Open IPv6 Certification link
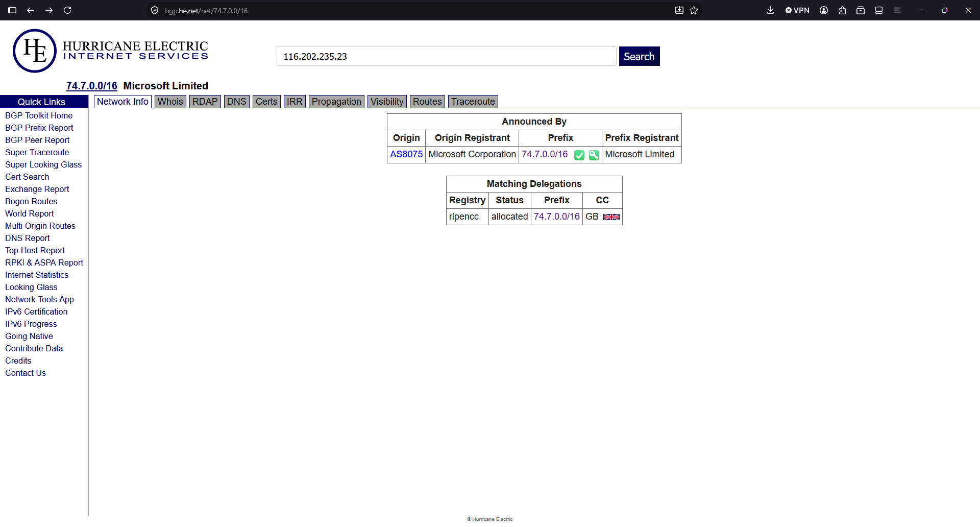Screen dimensions: 980x527 (36, 312)
